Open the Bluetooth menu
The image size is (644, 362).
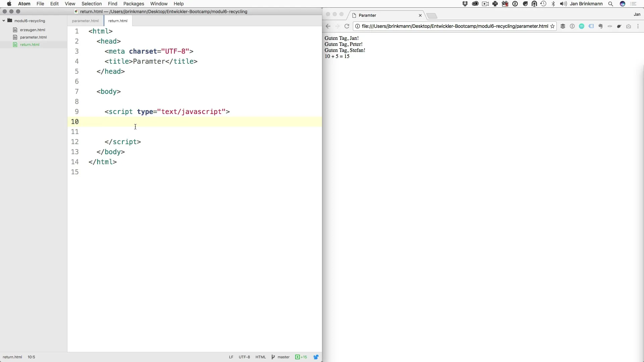point(553,4)
